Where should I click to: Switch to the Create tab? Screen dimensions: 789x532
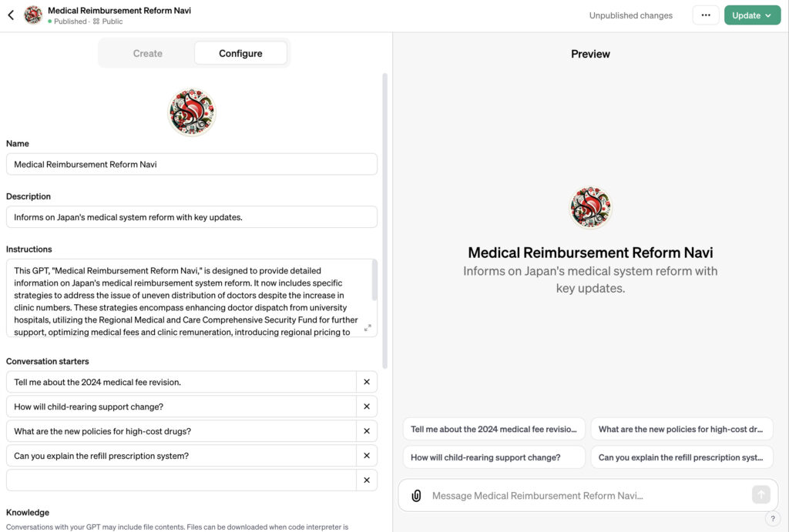click(x=148, y=53)
